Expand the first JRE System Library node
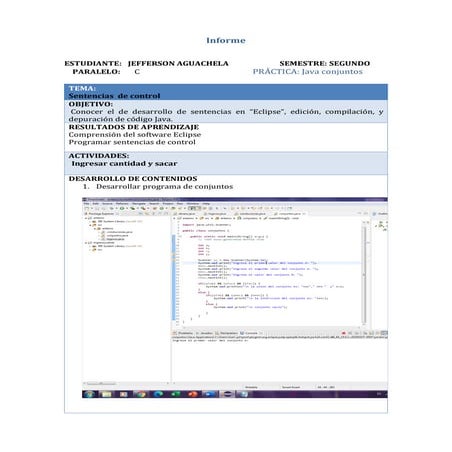 coord(90,221)
